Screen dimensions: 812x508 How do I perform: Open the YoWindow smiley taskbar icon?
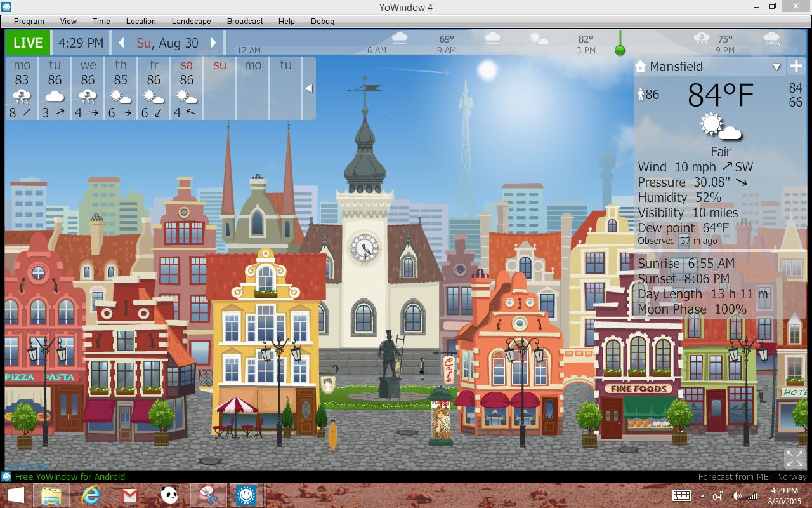click(x=246, y=495)
